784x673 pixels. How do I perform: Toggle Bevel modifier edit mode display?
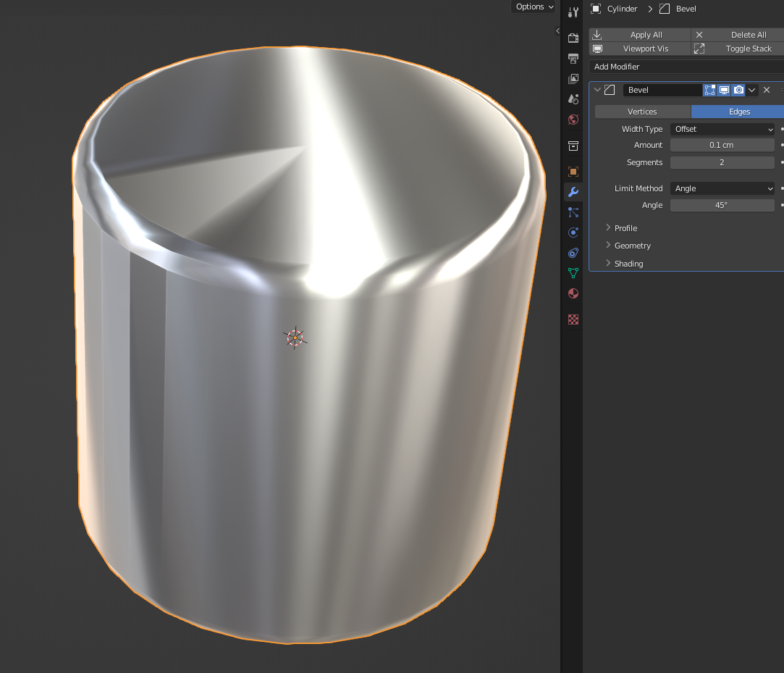709,90
